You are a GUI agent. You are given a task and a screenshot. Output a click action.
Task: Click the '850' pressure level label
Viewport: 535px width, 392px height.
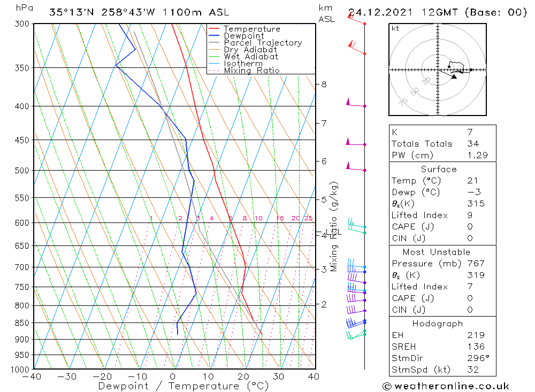[x=22, y=322]
